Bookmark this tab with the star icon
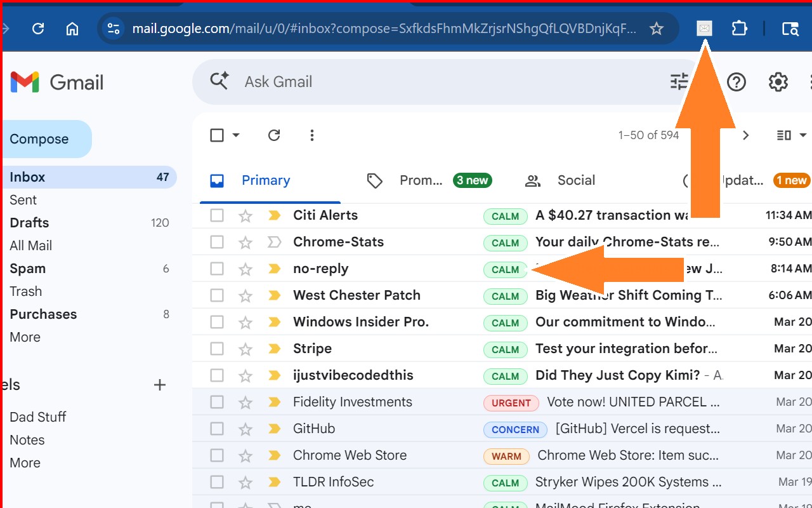 657,29
